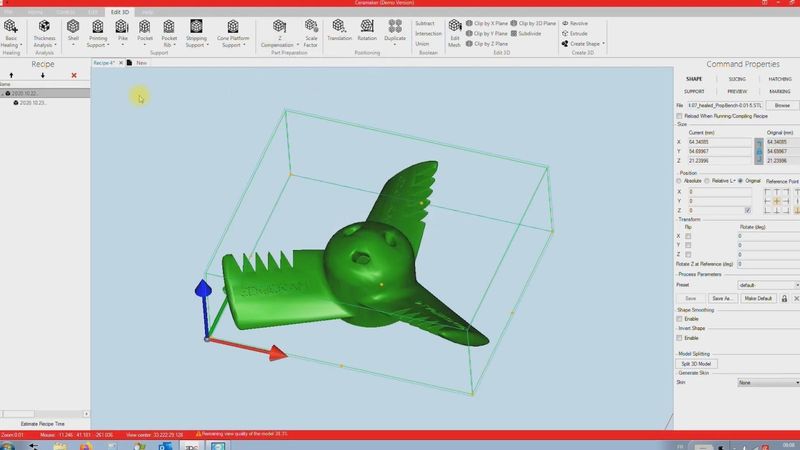Select the Absolute position radio button
Screen dimensions: 800x450
[x=680, y=181]
